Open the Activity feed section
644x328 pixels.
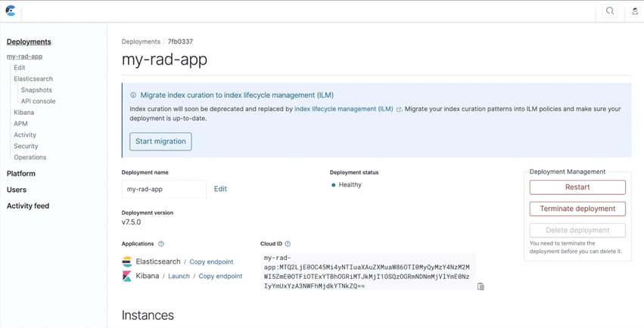click(x=28, y=206)
